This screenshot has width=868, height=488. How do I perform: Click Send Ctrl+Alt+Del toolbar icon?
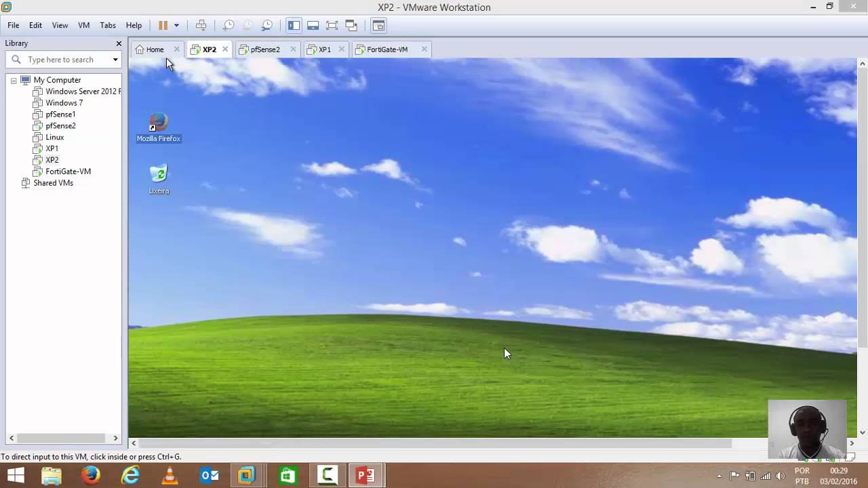tap(201, 25)
